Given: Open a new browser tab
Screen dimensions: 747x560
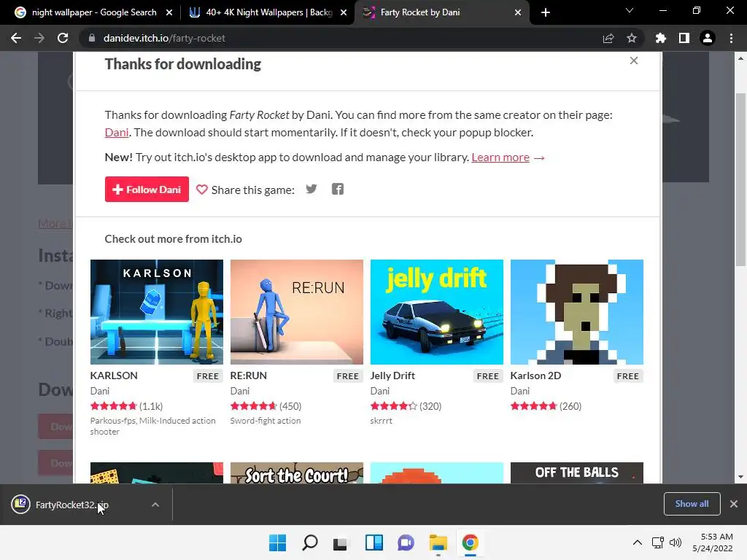Looking at the screenshot, I should tap(546, 12).
